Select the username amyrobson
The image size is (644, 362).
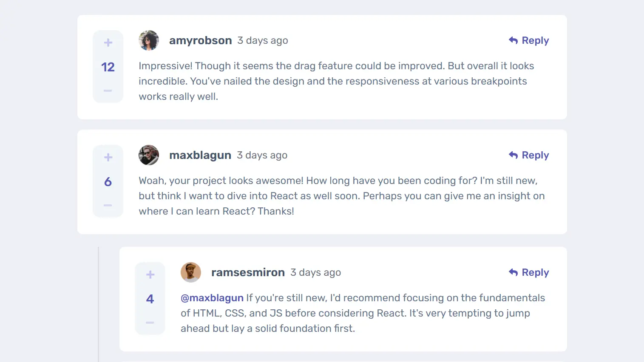point(200,40)
